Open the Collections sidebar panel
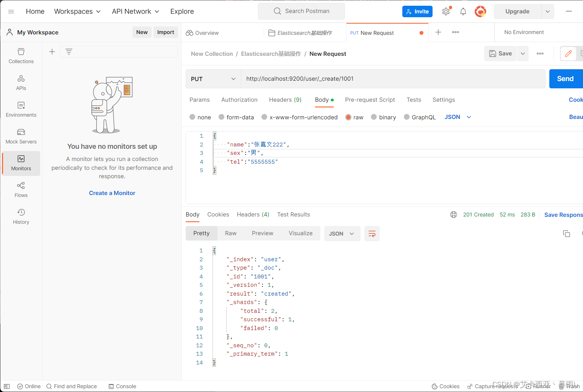The image size is (583, 392). tap(21, 56)
